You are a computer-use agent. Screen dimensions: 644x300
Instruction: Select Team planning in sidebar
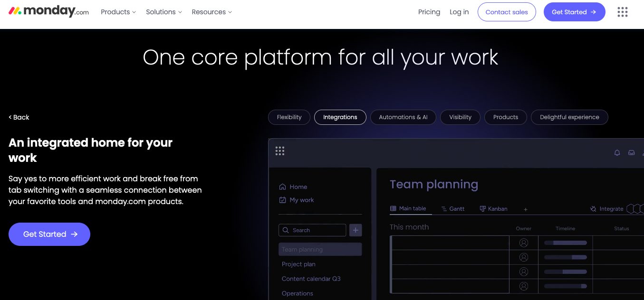[320, 249]
